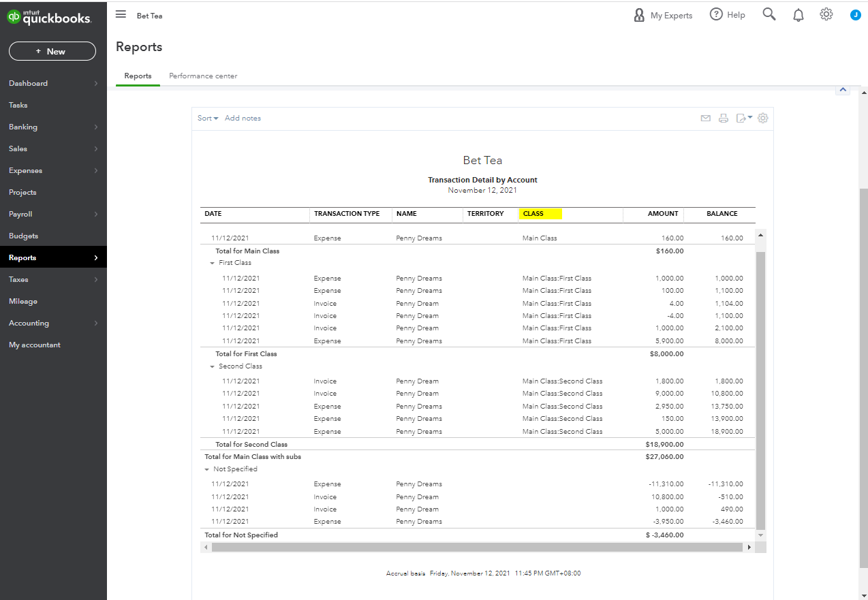Screen dimensions: 868x600
Task: Open the settings gear in header
Action: point(826,14)
